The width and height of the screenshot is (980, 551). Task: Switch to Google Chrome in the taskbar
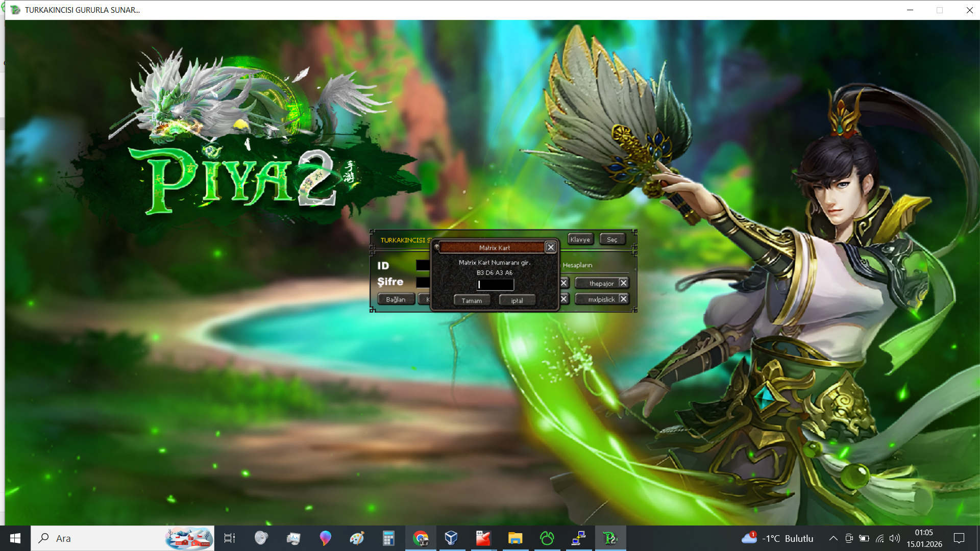click(421, 538)
